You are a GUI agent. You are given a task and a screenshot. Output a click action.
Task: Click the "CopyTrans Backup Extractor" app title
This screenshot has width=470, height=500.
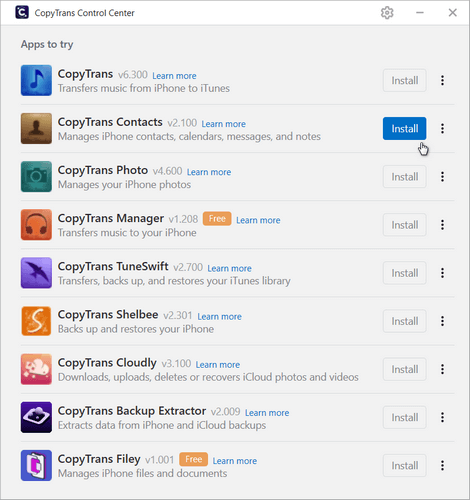tap(132, 411)
